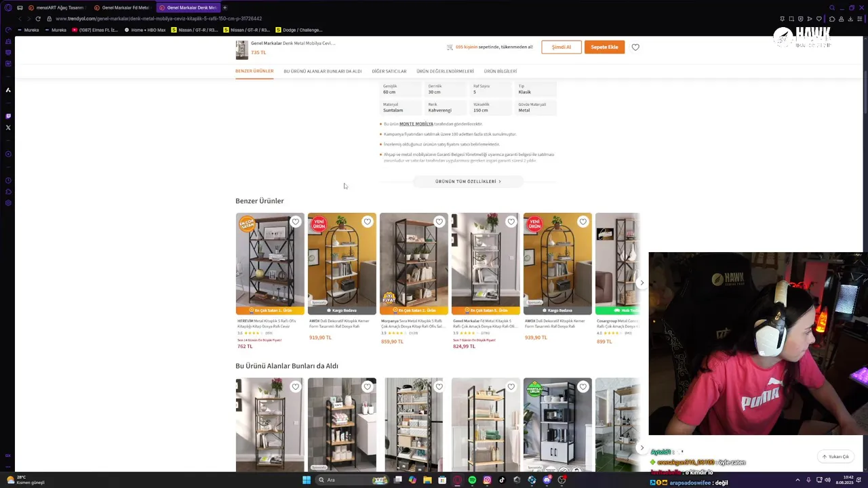The width and height of the screenshot is (868, 488).
Task: Open the first Mureka bookmark
Action: click(28, 30)
